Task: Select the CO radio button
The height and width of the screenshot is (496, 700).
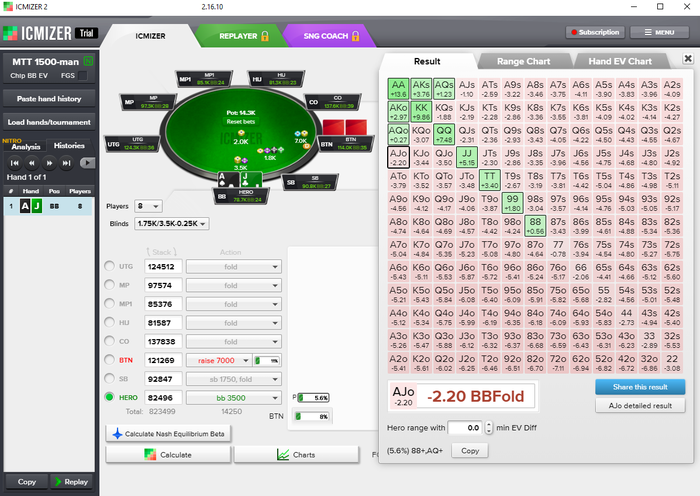Action: click(x=109, y=341)
